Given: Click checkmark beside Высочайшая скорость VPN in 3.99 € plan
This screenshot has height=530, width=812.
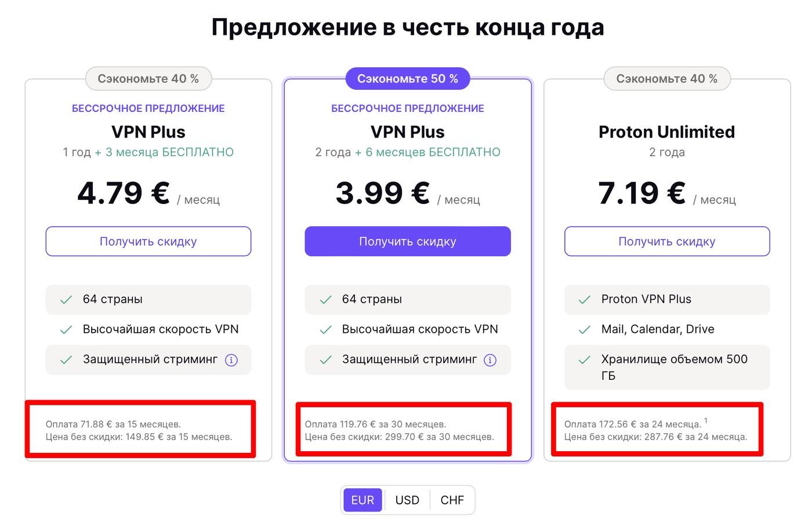Looking at the screenshot, I should click(325, 330).
